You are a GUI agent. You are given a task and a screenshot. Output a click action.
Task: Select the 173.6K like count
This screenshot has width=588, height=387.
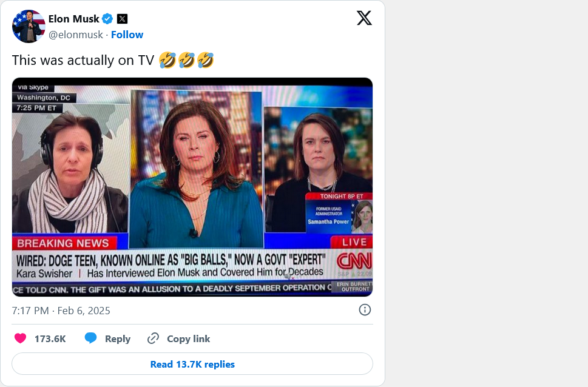(49, 338)
